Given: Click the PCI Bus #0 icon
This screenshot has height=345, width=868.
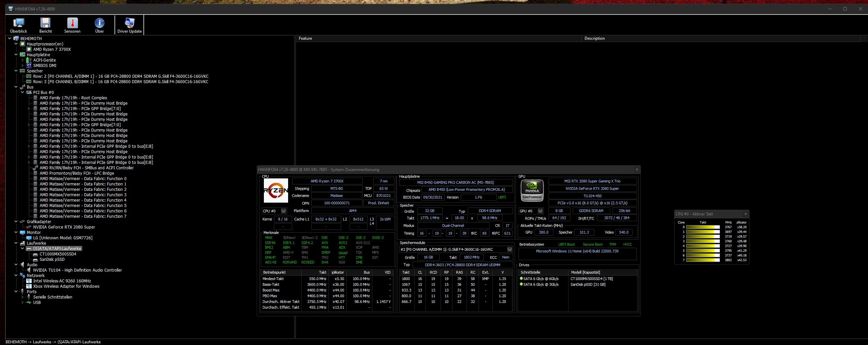Looking at the screenshot, I should point(29,92).
